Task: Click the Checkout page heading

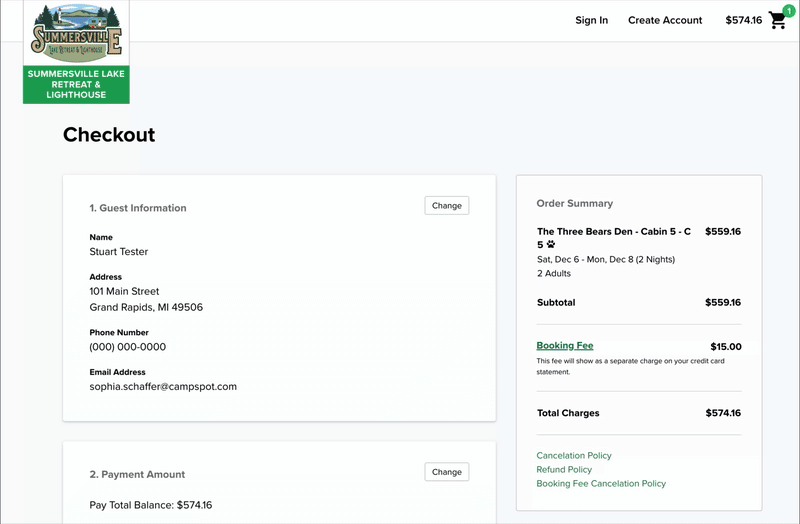Action: pos(109,135)
